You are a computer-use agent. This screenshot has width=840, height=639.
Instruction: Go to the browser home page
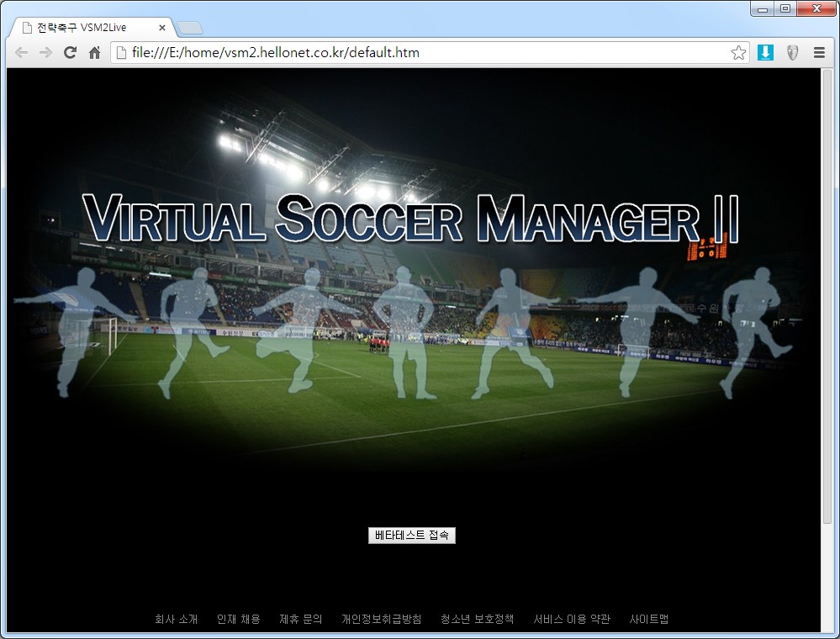click(95, 53)
